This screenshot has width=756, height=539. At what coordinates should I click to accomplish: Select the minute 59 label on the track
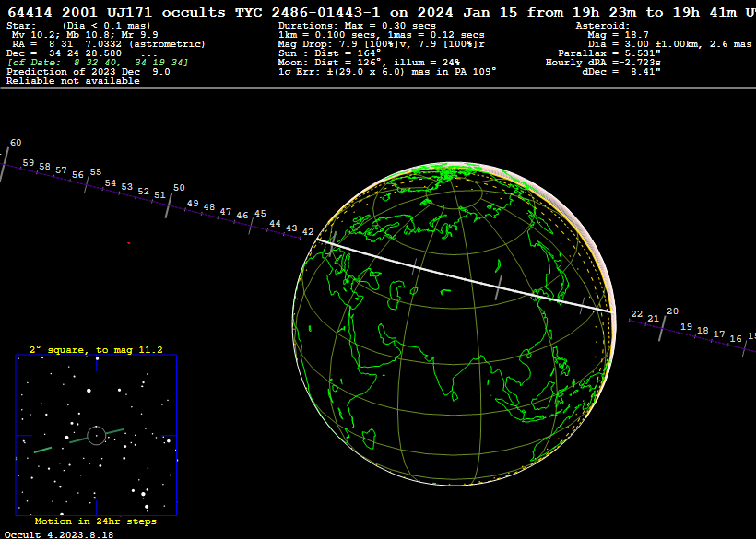(x=29, y=163)
